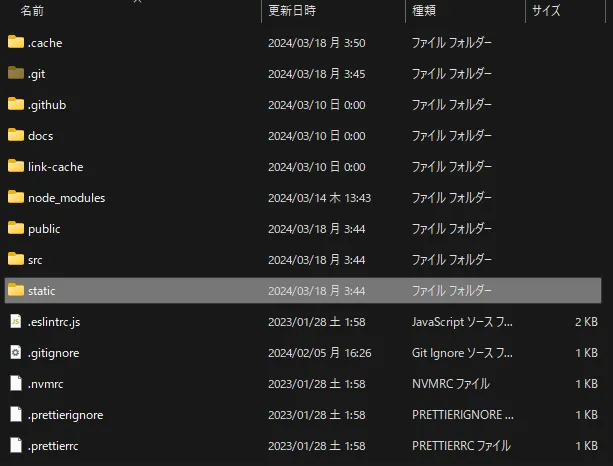Click the 2 KB size of .eslintrc.js
Image resolution: width=613 pixels, height=466 pixels.
pyautogui.click(x=585, y=321)
